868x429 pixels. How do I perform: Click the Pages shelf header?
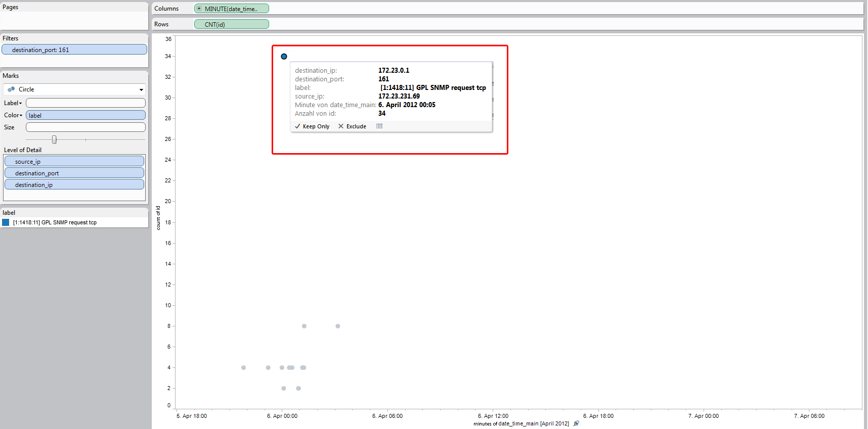pyautogui.click(x=10, y=7)
